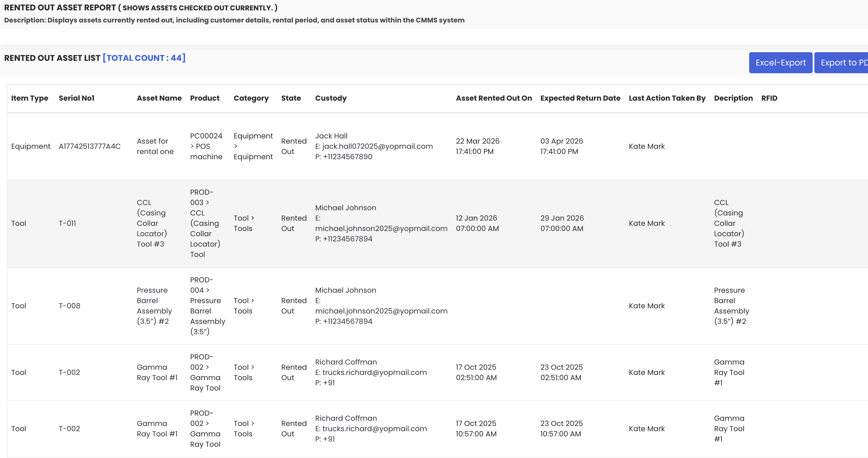The image size is (868, 458).
Task: Click the Custody column header
Action: [x=330, y=98]
